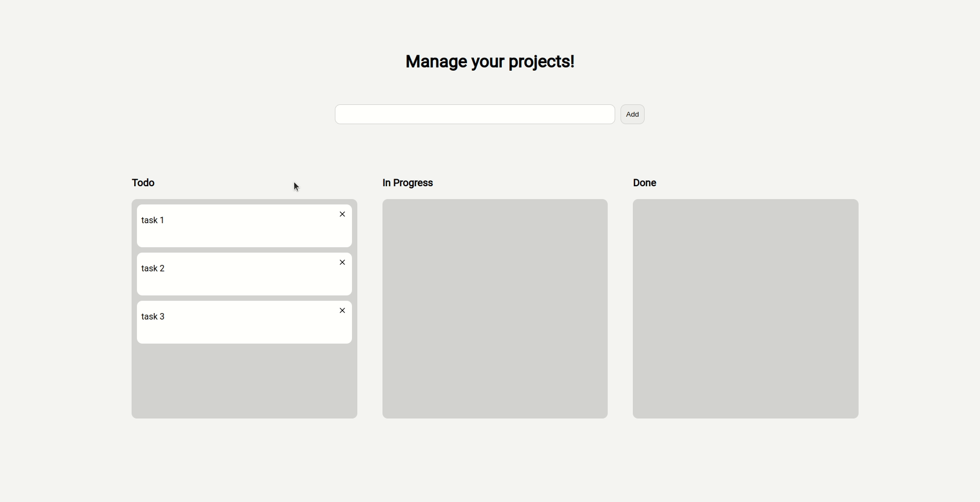
Task: Click the new task input field
Action: pyautogui.click(x=474, y=114)
